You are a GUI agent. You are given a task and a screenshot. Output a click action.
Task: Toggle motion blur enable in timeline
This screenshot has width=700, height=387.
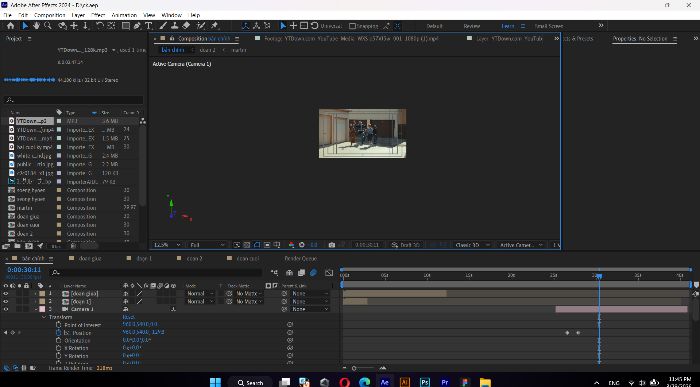(x=313, y=272)
